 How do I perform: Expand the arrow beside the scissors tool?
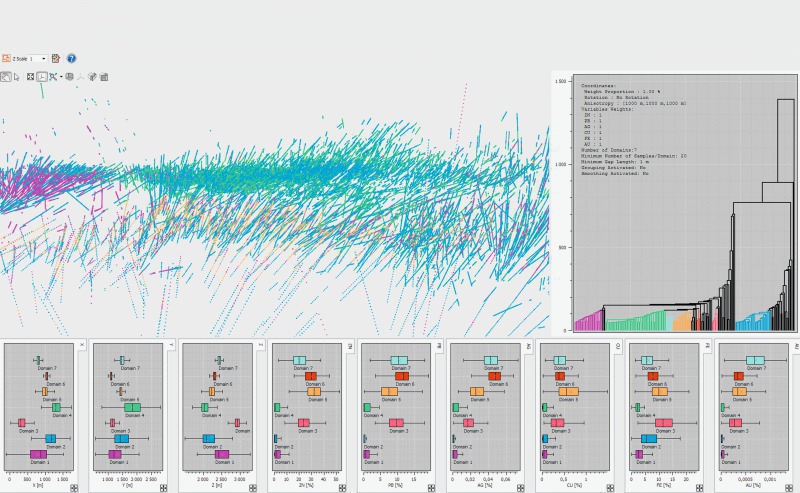point(61,77)
